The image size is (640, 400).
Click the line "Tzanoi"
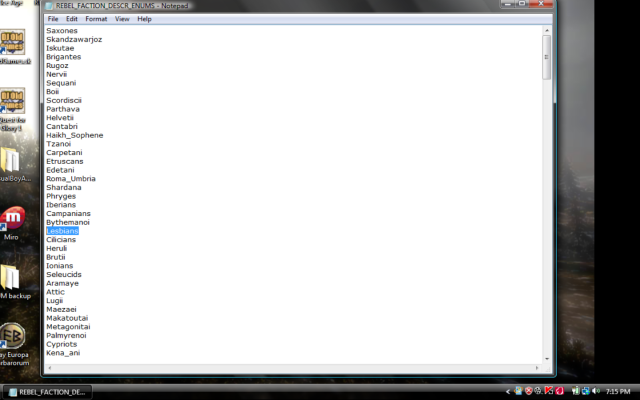[x=58, y=144]
